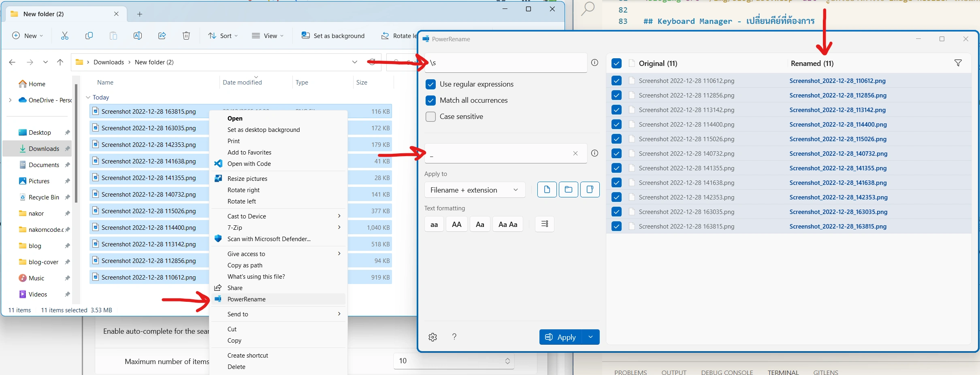This screenshot has width=980, height=375.
Task: Uncheck Screenshot 2022-12-28 112856.png in PowerRename
Action: 616,95
